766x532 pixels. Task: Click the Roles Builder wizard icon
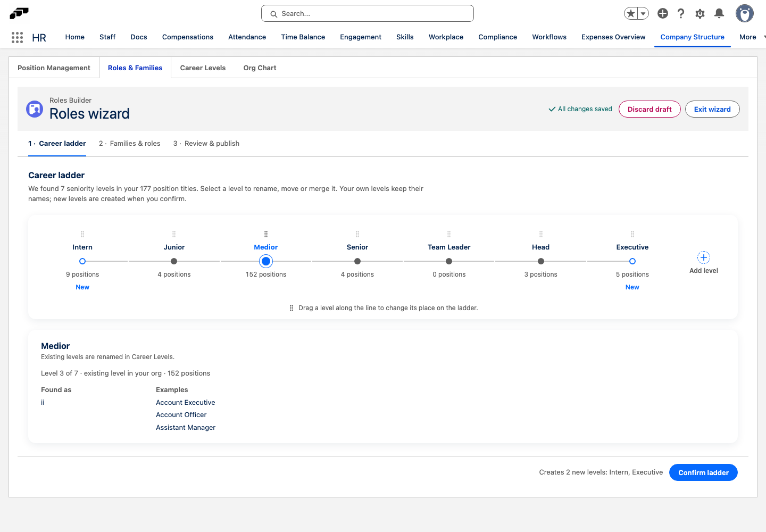(x=35, y=109)
